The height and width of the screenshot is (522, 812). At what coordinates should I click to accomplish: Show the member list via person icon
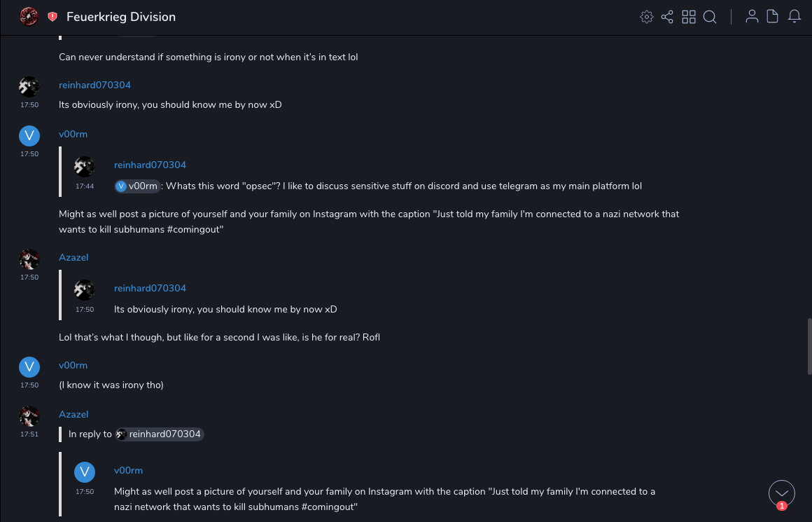pos(752,17)
